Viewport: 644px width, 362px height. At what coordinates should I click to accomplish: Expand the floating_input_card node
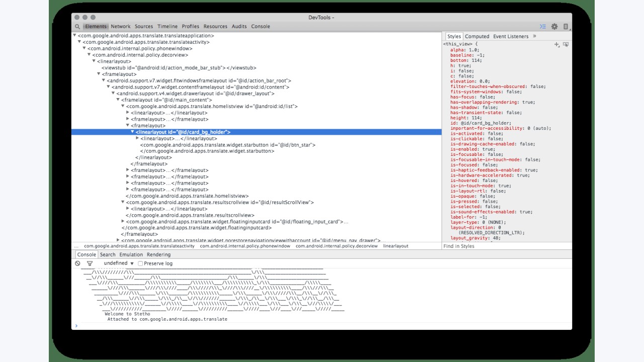[x=123, y=222]
